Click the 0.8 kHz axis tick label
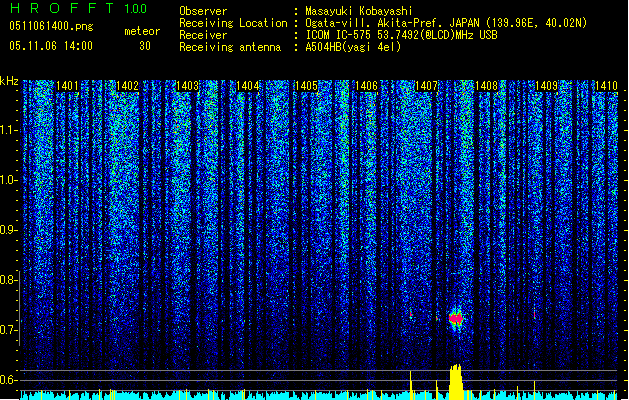This screenshot has width=629, height=400. click(x=8, y=280)
